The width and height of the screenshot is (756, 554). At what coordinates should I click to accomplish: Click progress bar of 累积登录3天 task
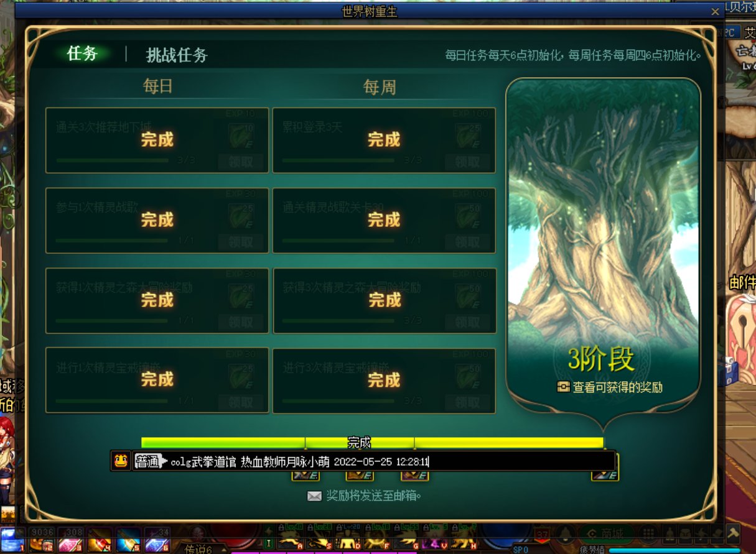coord(338,160)
